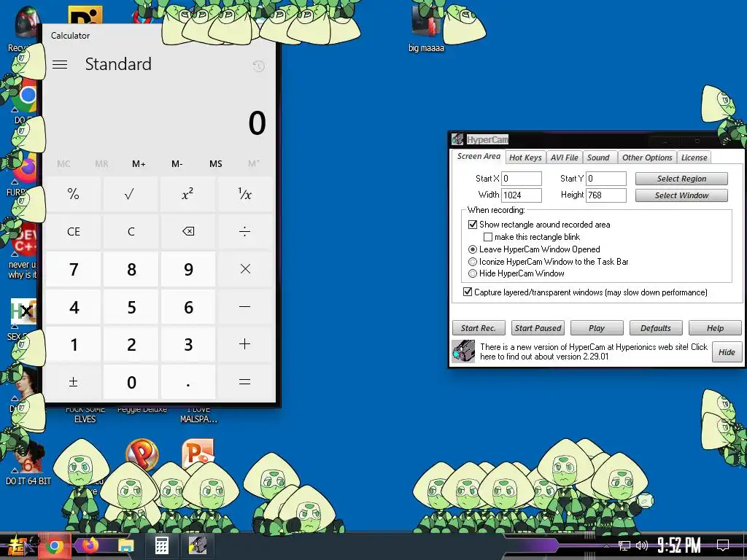The image size is (747, 560).
Task: Open the 'big maaaa' desktop icon
Action: point(426,28)
